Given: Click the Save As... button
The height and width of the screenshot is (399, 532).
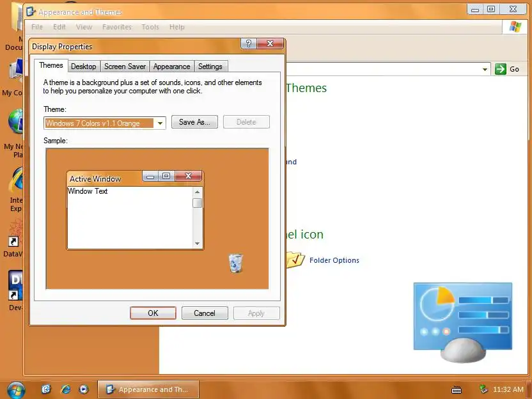Looking at the screenshot, I should coord(194,121).
